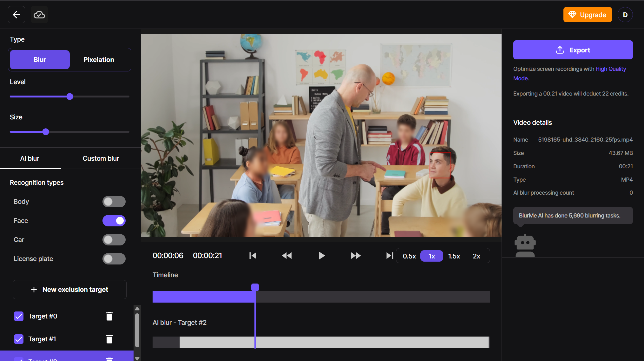Screen dimensions: 644x361
Task: Enable Car recognition toggle
Action: 114,240
